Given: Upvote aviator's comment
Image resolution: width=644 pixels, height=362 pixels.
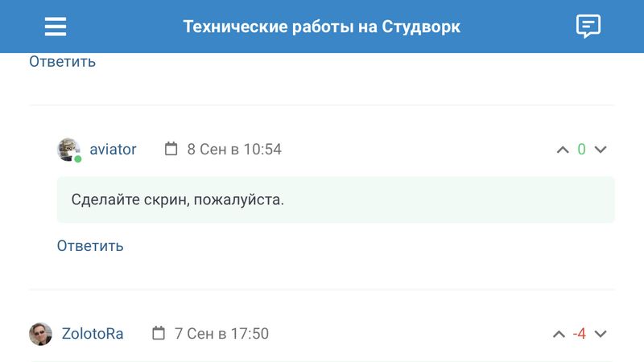Looking at the screenshot, I should pyautogui.click(x=563, y=150).
